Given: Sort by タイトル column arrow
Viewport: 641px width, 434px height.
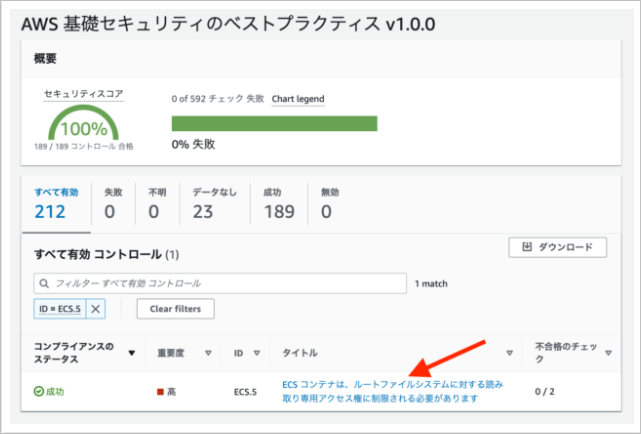Looking at the screenshot, I should click(x=509, y=353).
